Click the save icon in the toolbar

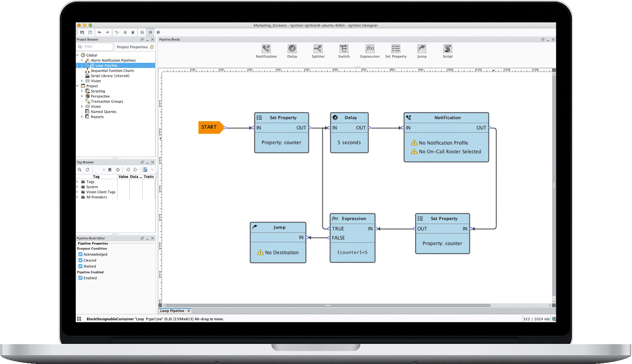82,33
